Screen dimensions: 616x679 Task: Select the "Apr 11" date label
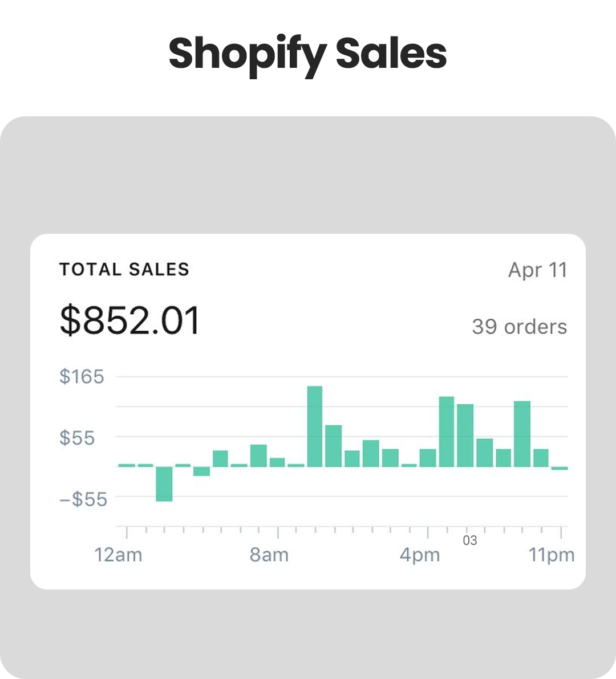[537, 270]
